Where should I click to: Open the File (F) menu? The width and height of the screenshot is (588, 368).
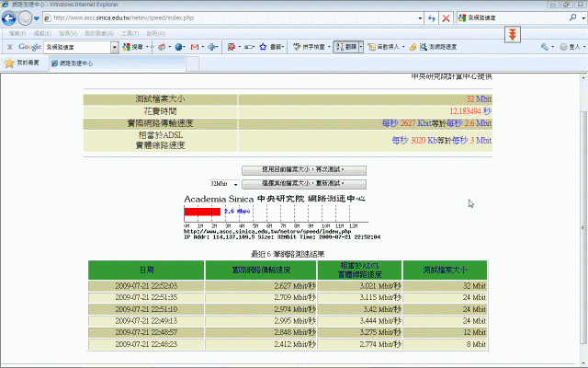17,33
